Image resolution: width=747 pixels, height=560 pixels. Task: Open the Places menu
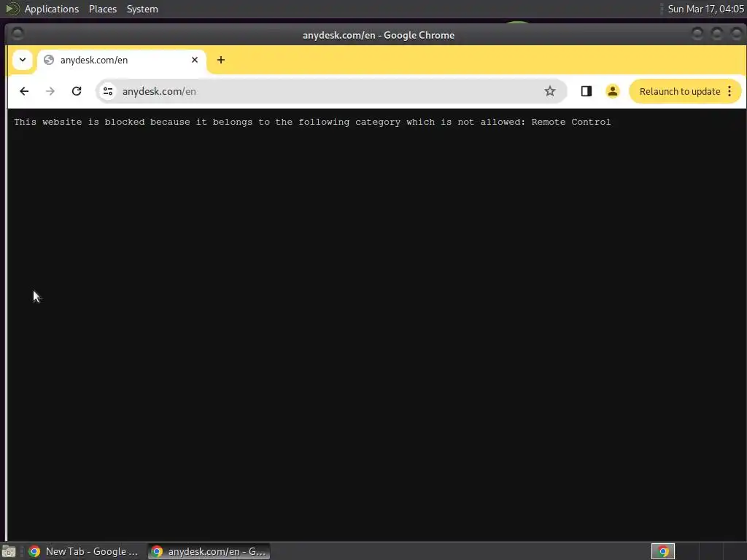coord(102,9)
